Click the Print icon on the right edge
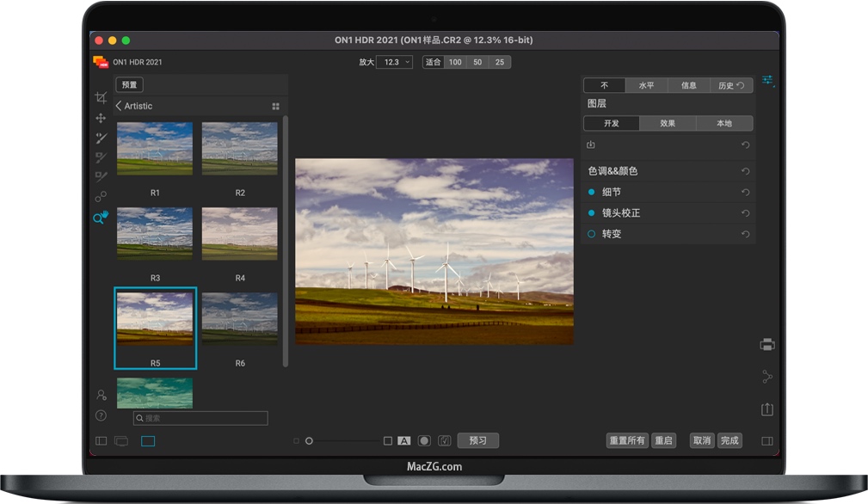Image resolution: width=868 pixels, height=504 pixels. (x=766, y=344)
